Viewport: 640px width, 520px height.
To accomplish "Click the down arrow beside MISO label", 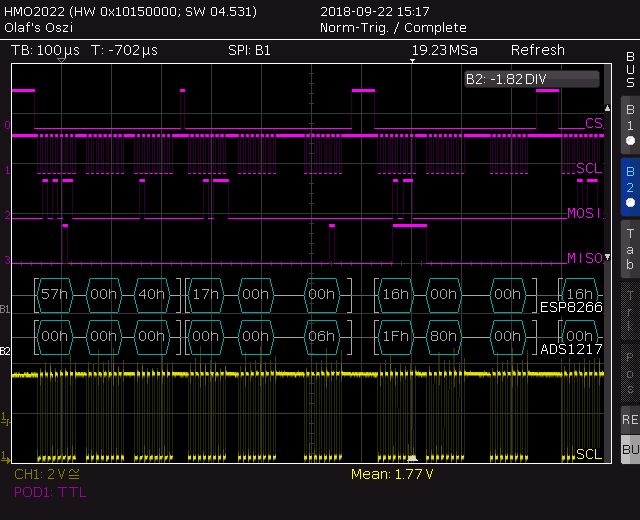I will [606, 257].
